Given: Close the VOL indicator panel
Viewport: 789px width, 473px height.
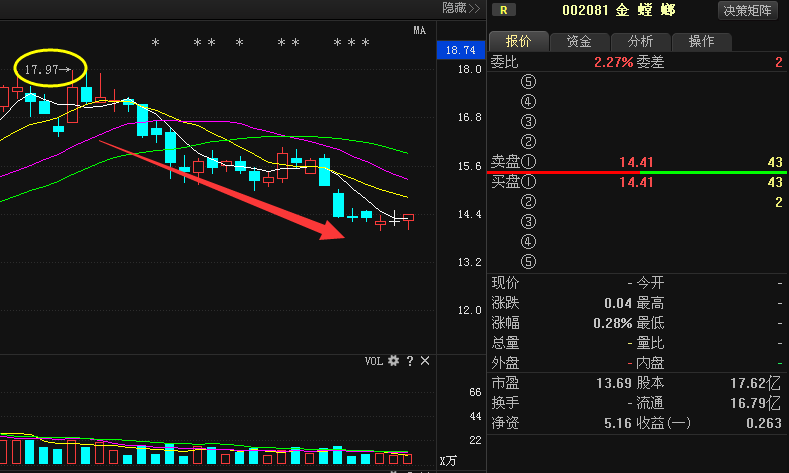Looking at the screenshot, I should coord(425,360).
